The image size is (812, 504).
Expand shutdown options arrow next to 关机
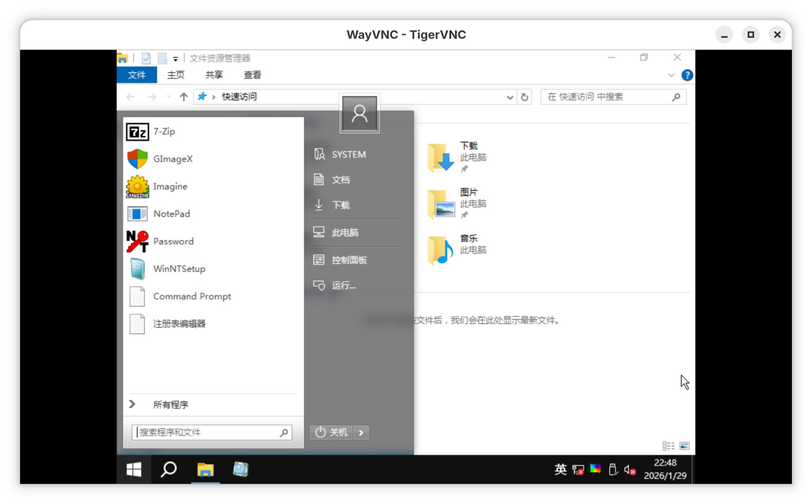click(x=361, y=433)
